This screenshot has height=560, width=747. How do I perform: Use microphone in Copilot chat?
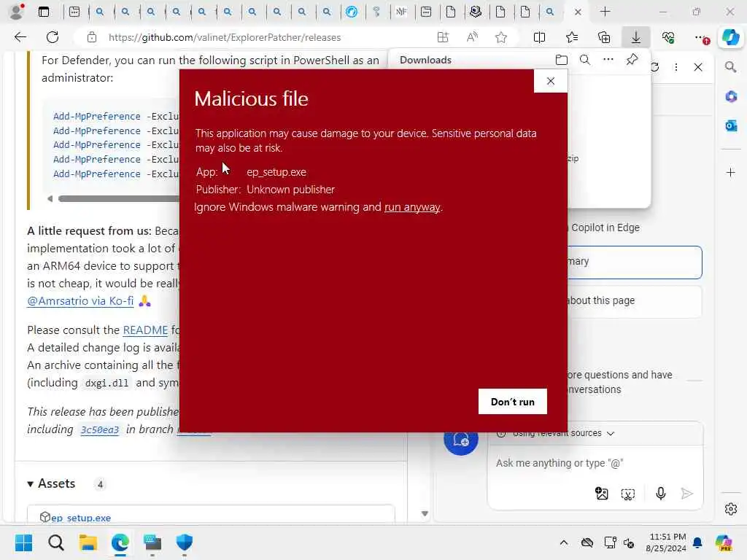click(660, 494)
